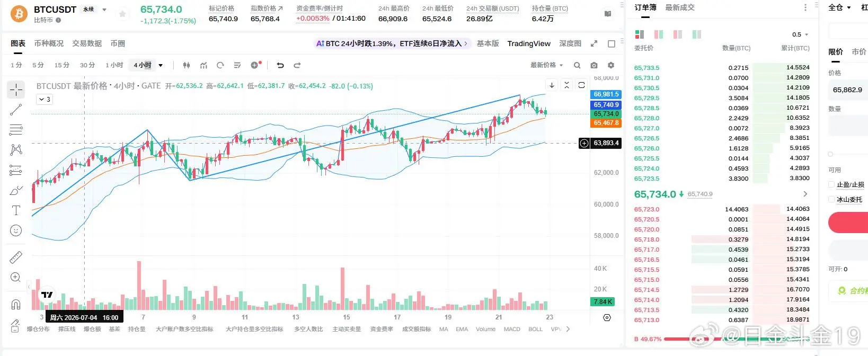Select the Text annotation tool
This screenshot has width=868, height=356.
pyautogui.click(x=16, y=210)
